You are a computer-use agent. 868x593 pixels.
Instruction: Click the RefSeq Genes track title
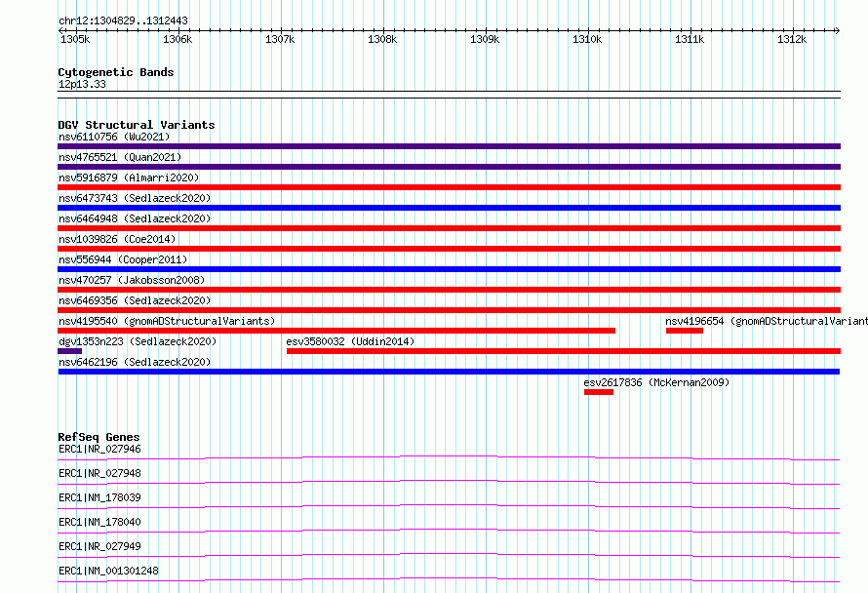pos(99,437)
